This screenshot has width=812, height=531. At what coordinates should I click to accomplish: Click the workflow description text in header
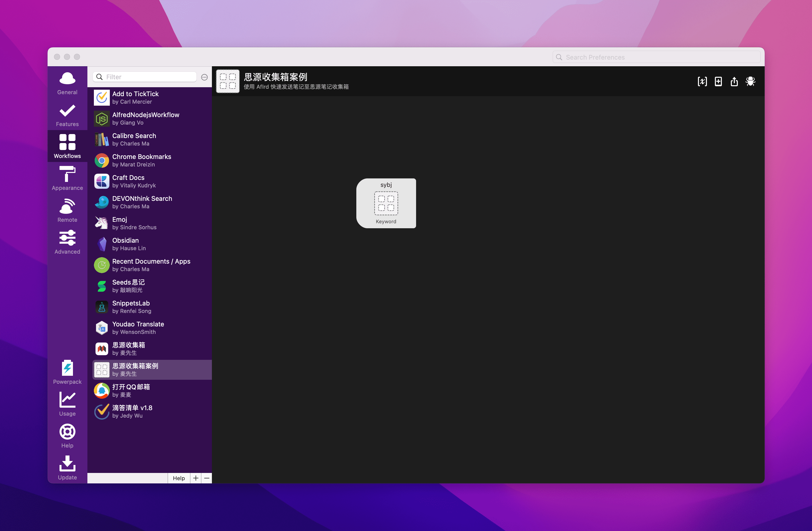[x=296, y=87]
